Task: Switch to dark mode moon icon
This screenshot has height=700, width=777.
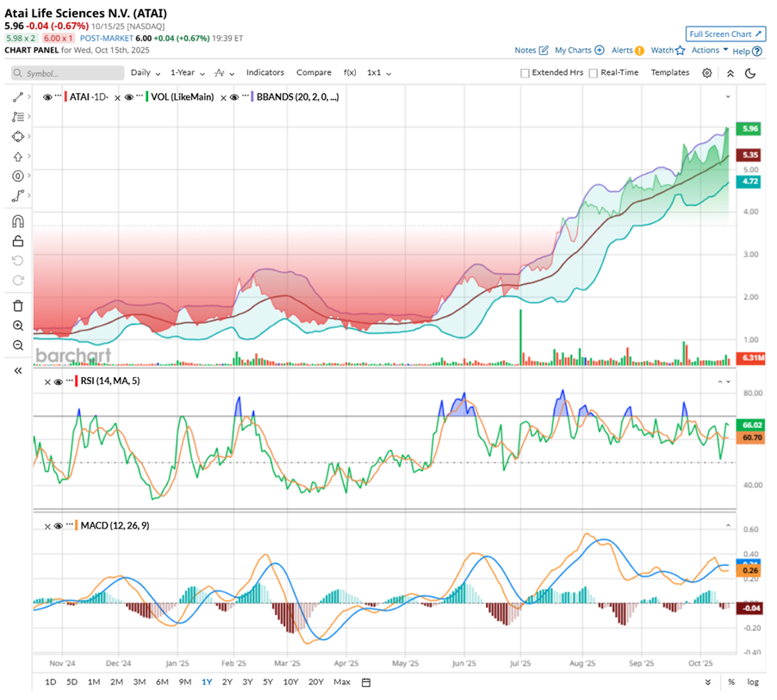Action: coord(750,73)
